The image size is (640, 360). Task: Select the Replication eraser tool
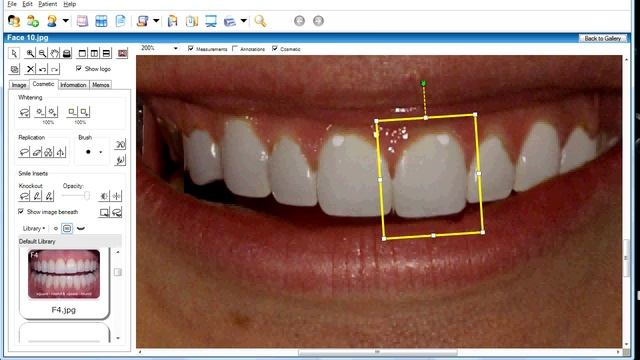pos(37,152)
